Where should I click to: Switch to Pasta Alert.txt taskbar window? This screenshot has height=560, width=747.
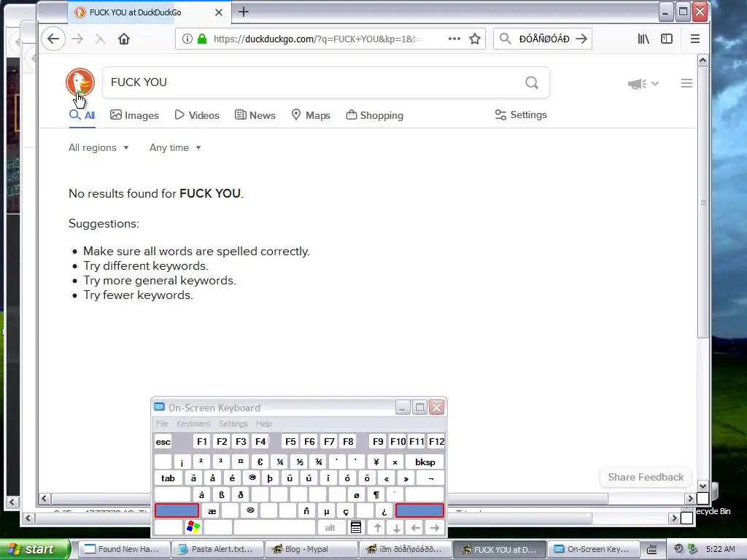(217, 549)
